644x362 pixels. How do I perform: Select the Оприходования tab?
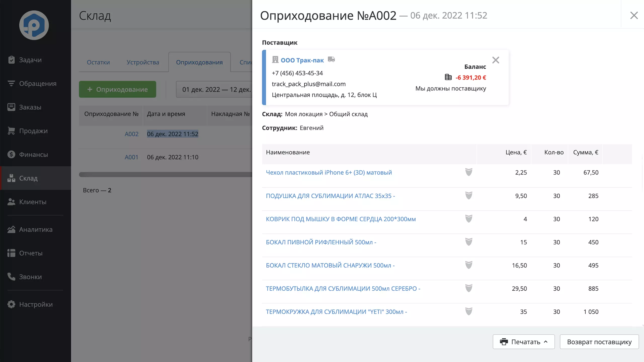(x=199, y=62)
